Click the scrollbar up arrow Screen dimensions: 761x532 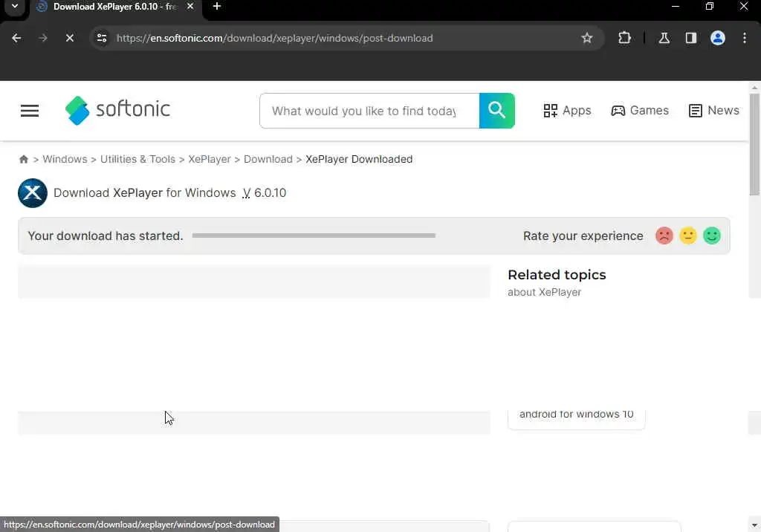tap(754, 88)
